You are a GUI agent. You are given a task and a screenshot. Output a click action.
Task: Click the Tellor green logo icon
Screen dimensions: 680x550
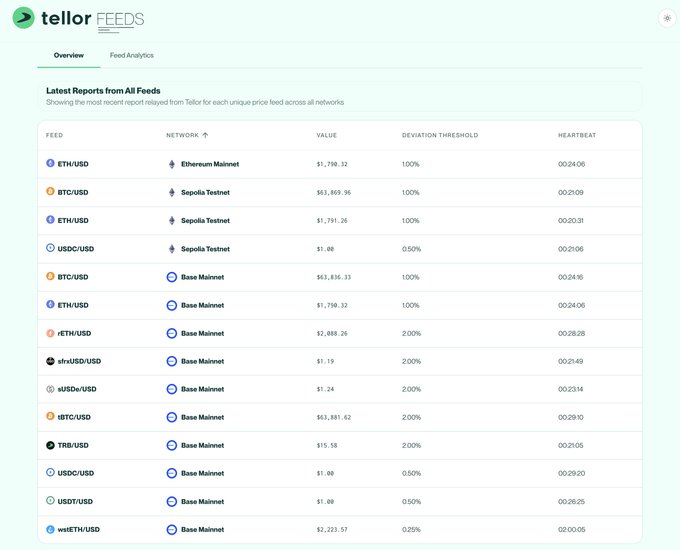pyautogui.click(x=23, y=18)
